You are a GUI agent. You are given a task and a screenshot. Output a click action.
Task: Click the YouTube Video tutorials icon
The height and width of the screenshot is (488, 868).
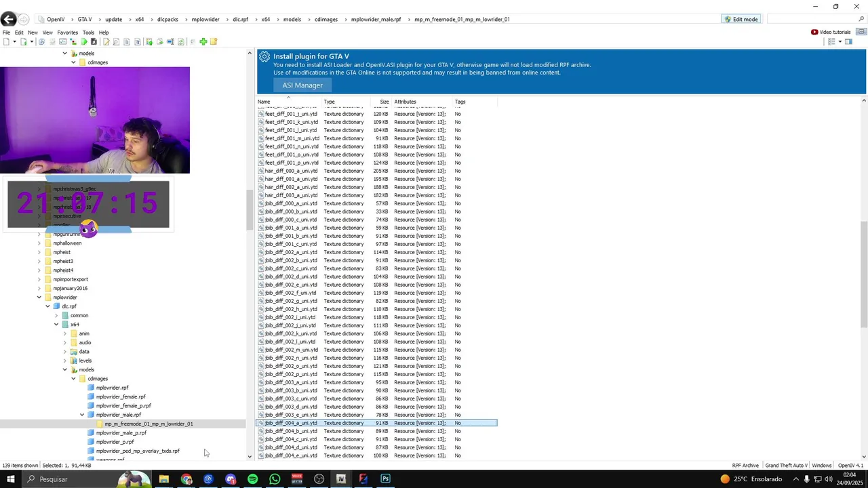pyautogui.click(x=814, y=32)
